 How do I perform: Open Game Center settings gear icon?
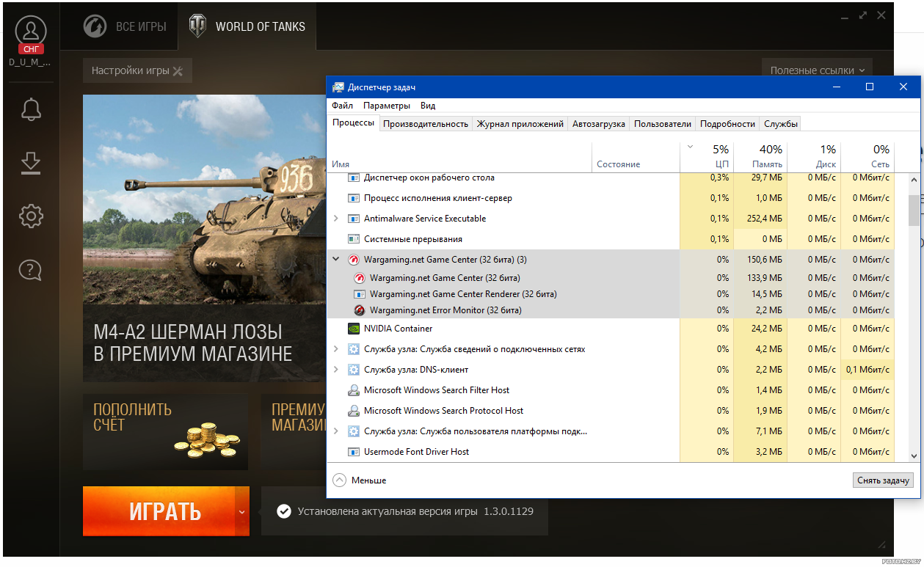pyautogui.click(x=31, y=216)
